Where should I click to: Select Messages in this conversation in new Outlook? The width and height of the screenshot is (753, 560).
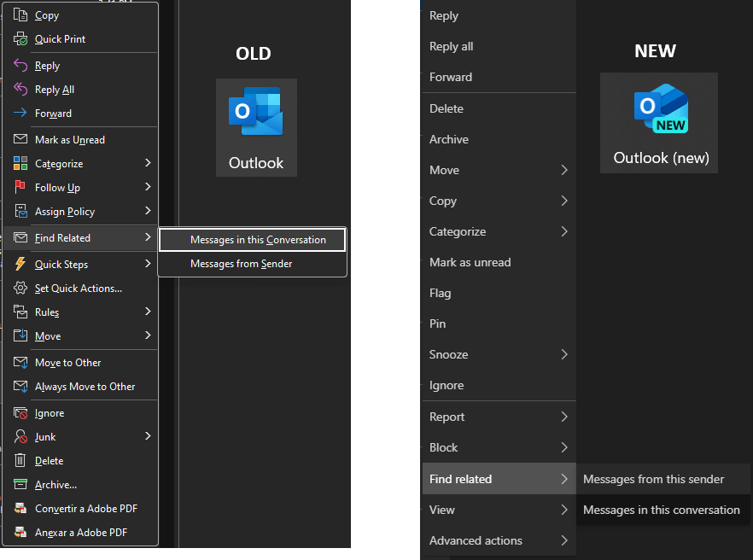[663, 510]
